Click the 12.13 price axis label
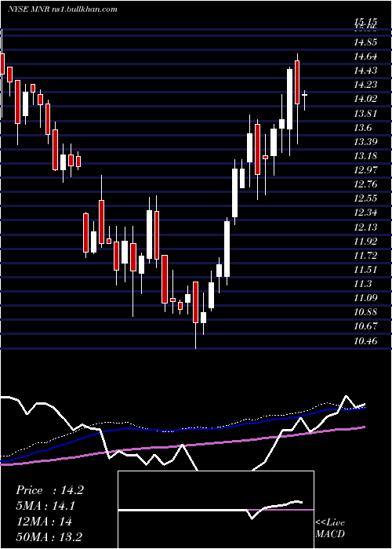This screenshot has width=392, height=549. 365,227
